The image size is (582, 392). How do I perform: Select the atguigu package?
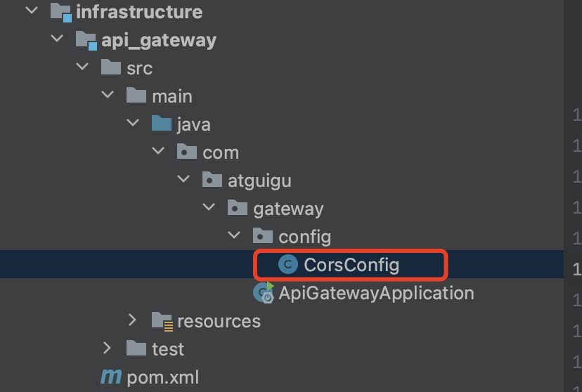click(x=259, y=181)
